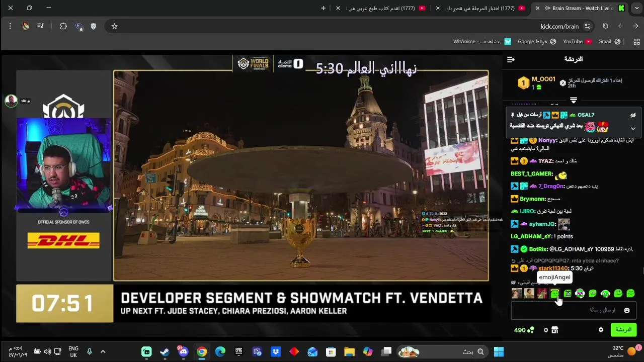Open the Copilot taskbar icon
The width and height of the screenshot is (644, 362).
click(368, 352)
